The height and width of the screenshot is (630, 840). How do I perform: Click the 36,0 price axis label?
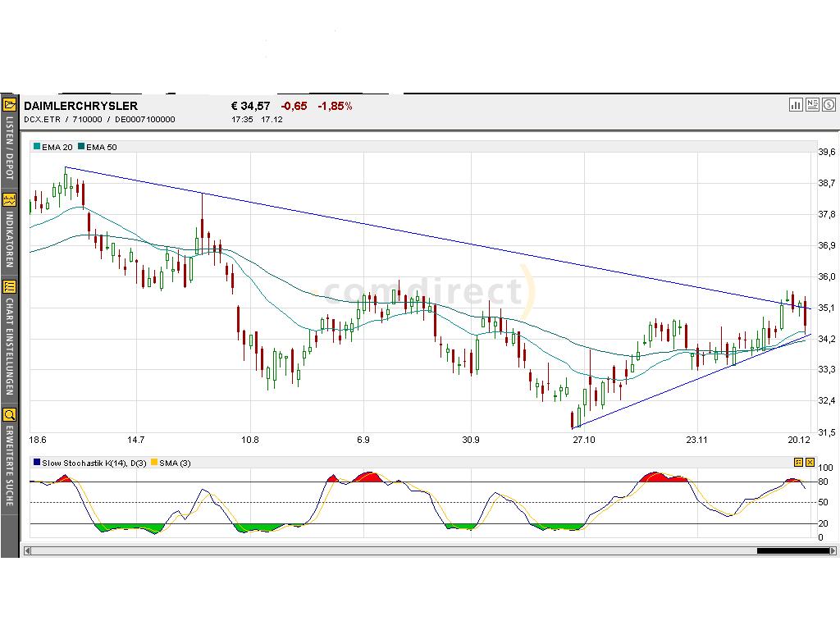click(x=827, y=276)
